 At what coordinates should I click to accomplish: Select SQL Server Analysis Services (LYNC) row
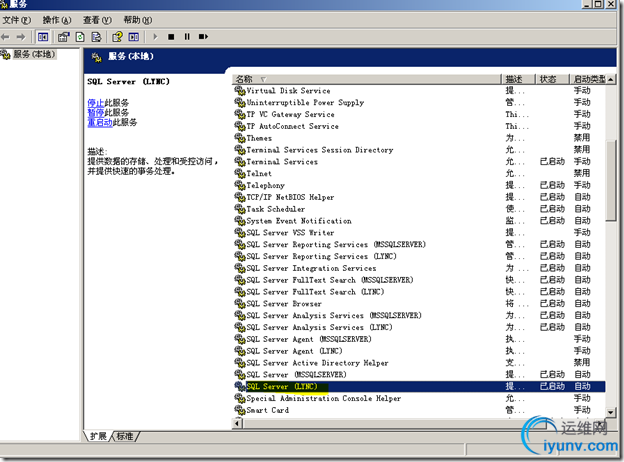pos(419,327)
